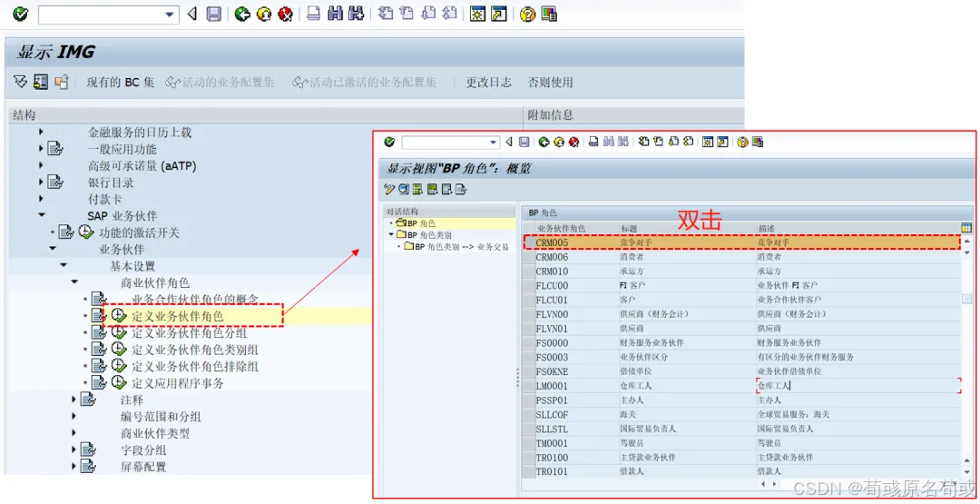
Task: Click 更改日志 button
Action: coord(488,82)
